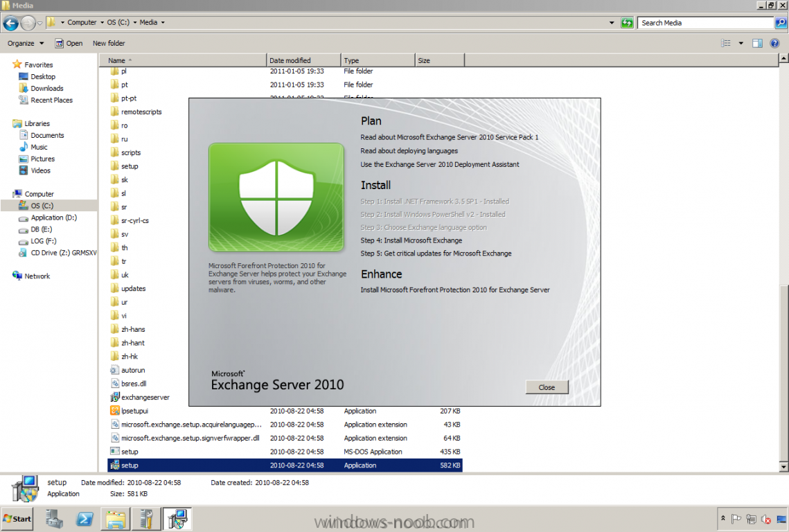This screenshot has height=532, width=789.
Task: Open the Explorer Help icon
Action: coord(775,43)
